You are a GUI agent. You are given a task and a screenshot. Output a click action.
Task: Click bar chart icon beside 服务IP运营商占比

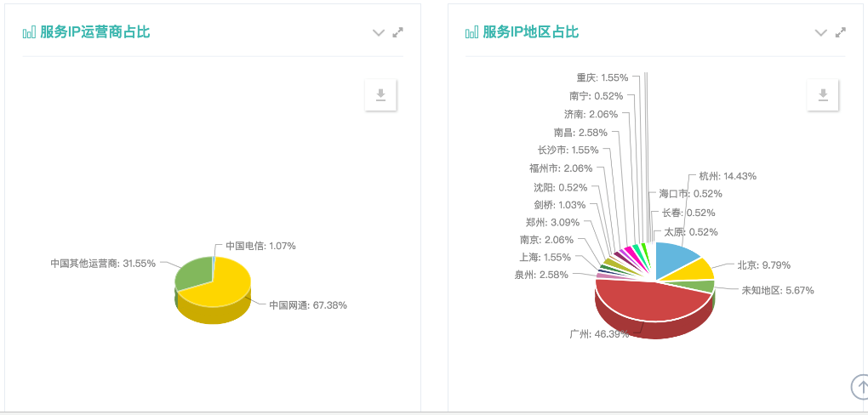pyautogui.click(x=29, y=32)
